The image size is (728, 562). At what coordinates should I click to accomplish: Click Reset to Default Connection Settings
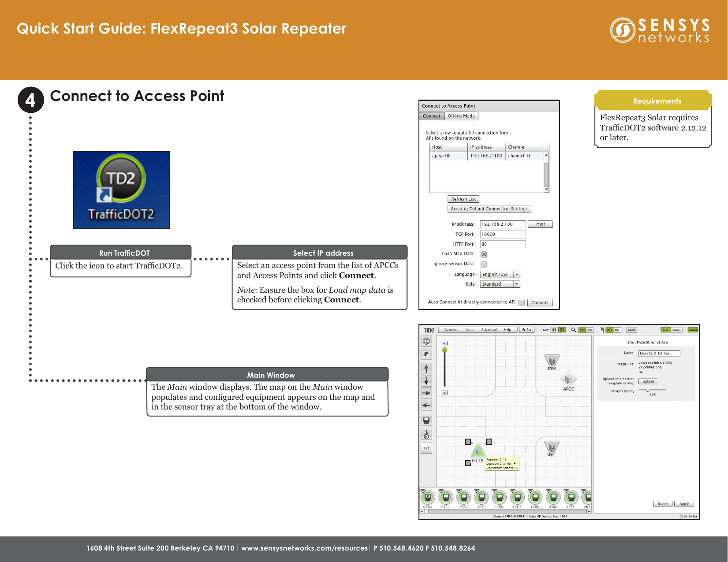(x=489, y=208)
